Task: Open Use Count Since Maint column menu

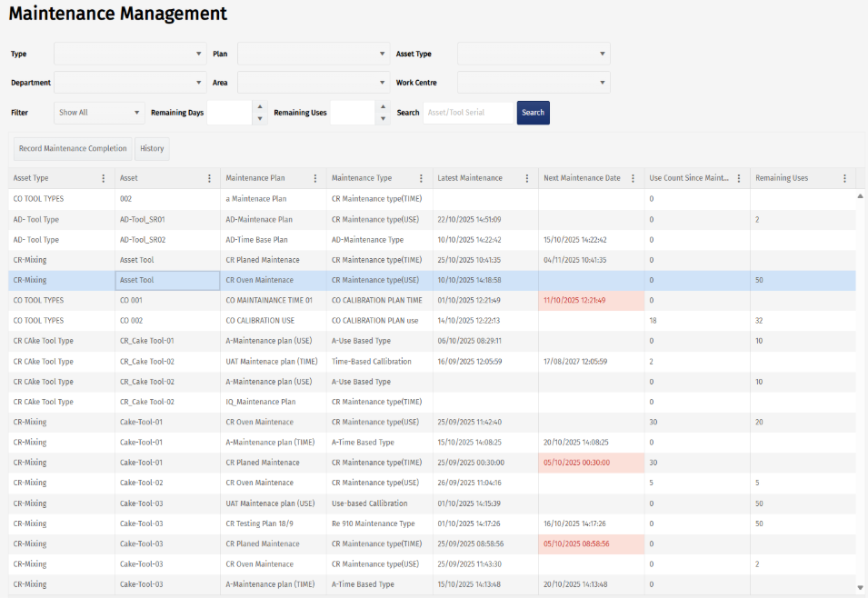Action: [738, 178]
